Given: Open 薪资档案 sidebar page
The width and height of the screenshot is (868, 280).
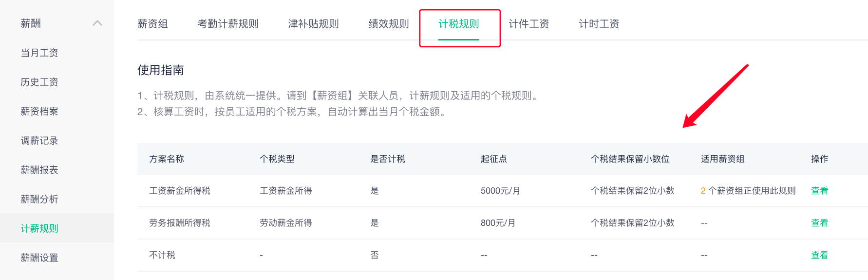Looking at the screenshot, I should point(39,111).
